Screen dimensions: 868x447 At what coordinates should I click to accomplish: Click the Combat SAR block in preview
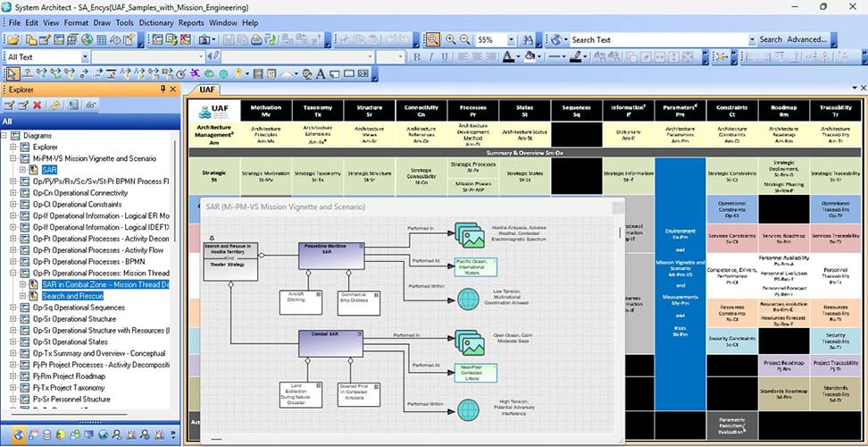(x=331, y=343)
